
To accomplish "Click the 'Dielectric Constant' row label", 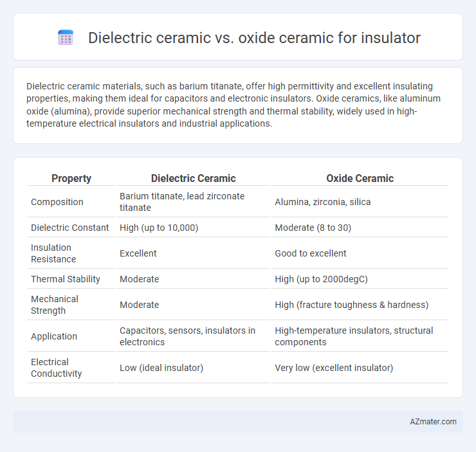I will point(70,228).
